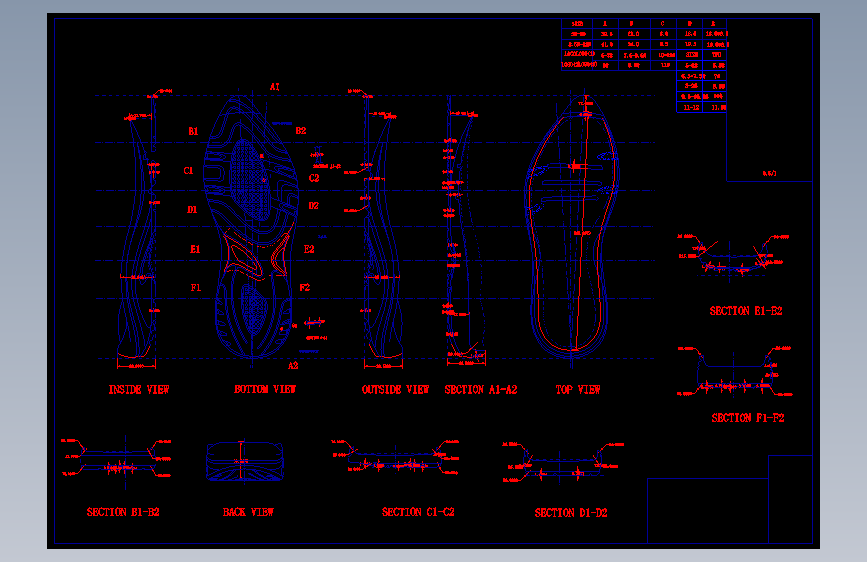Pick the E1-E2 cross-section drawing
867x562 pixels.
pyautogui.click(x=733, y=256)
